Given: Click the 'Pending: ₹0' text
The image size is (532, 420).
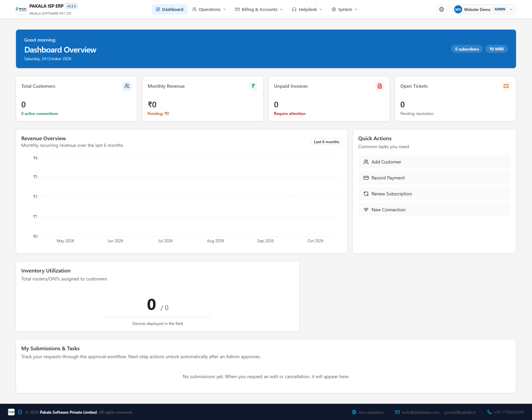Looking at the screenshot, I should click(158, 114).
